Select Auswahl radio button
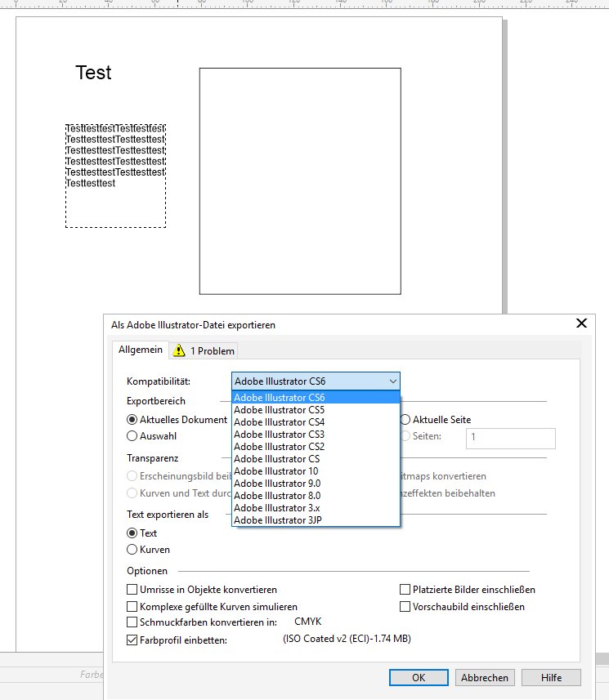The image size is (609, 700). [132, 436]
